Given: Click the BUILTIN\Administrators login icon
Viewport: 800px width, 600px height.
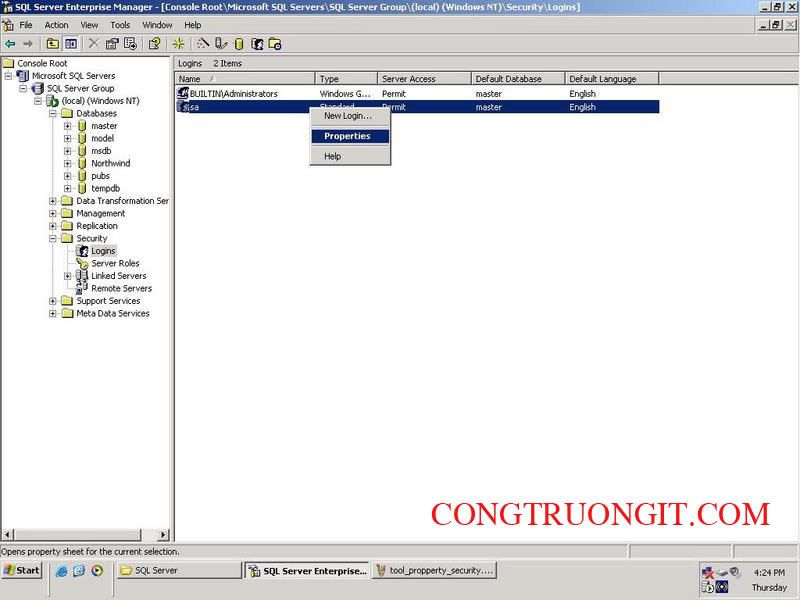Looking at the screenshot, I should coord(183,93).
